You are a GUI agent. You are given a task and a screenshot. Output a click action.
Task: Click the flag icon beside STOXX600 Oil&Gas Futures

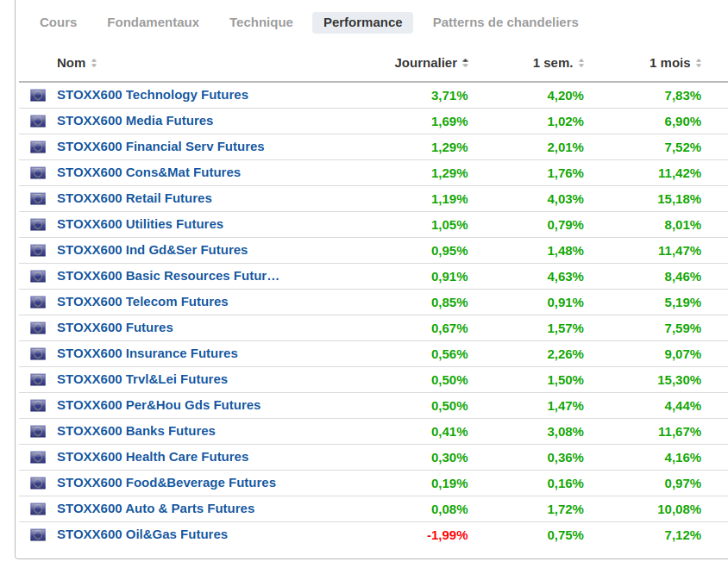click(38, 535)
